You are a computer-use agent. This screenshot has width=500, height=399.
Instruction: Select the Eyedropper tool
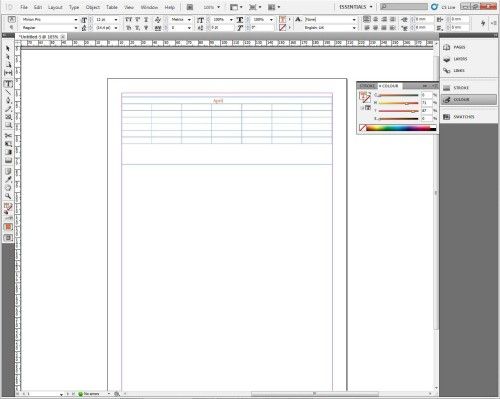[8, 179]
